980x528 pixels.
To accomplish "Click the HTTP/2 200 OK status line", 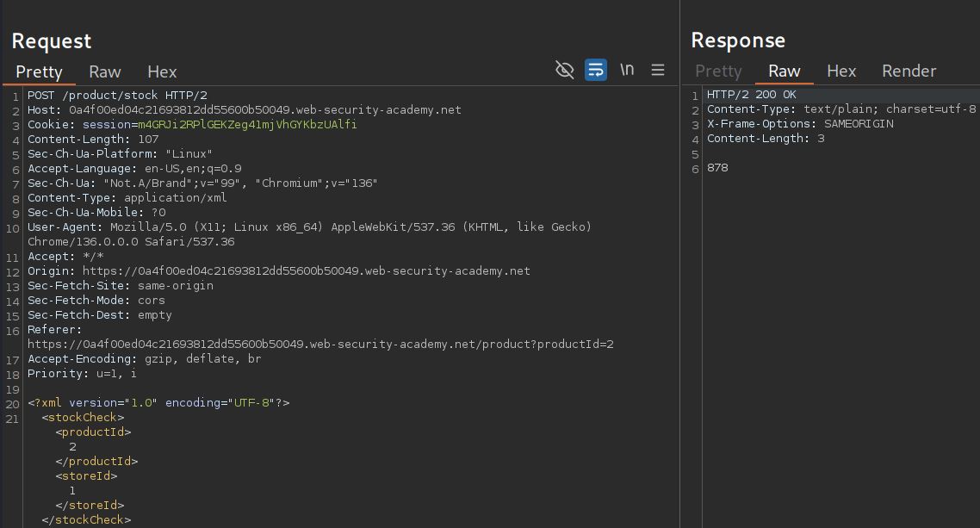I will tap(751, 95).
